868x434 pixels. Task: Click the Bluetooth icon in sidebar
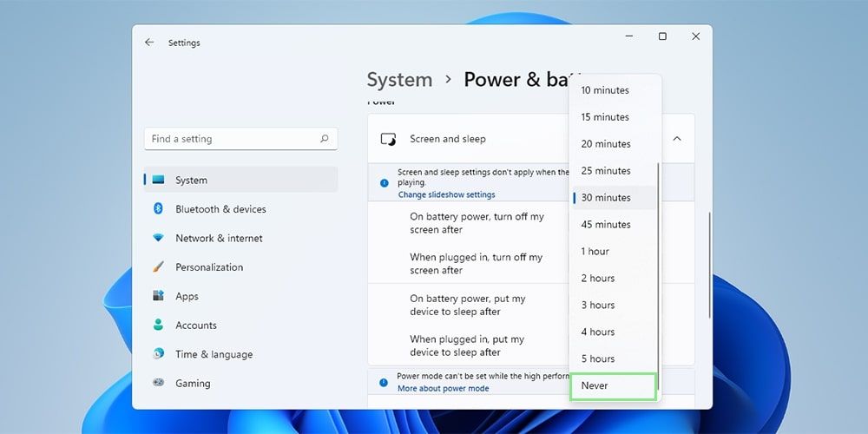[x=158, y=208]
